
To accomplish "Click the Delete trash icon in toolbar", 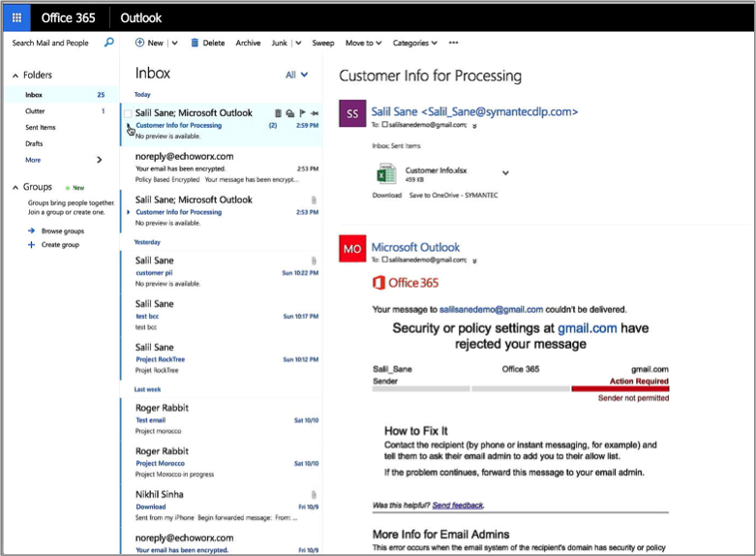I will (195, 43).
